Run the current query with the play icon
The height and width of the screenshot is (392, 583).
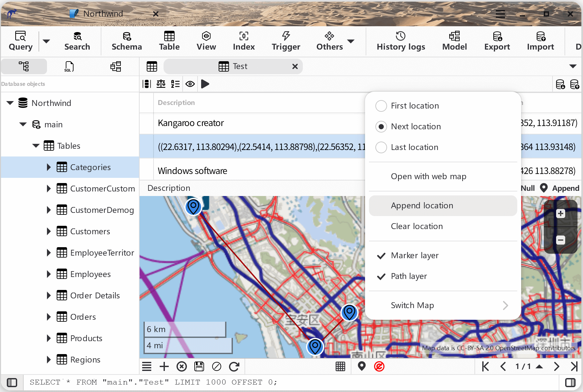pos(205,84)
